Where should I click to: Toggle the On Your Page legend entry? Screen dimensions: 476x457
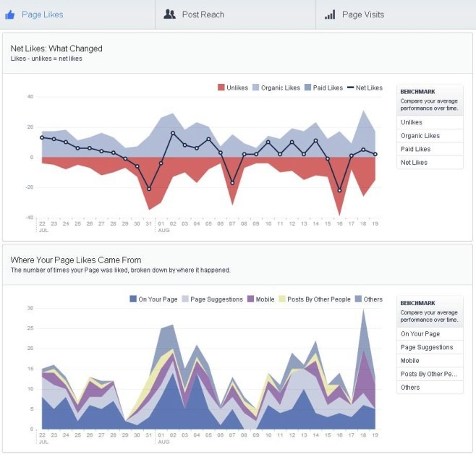[153, 299]
